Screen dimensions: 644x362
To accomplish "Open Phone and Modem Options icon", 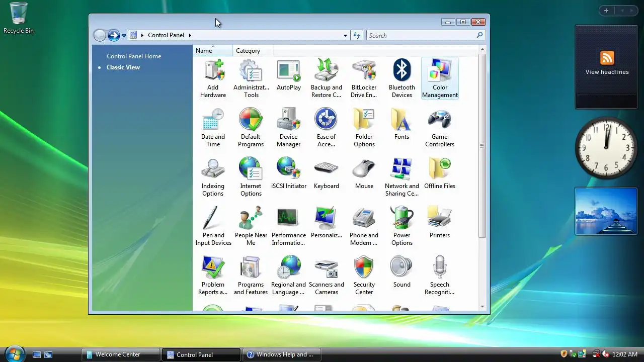I will tap(364, 226).
